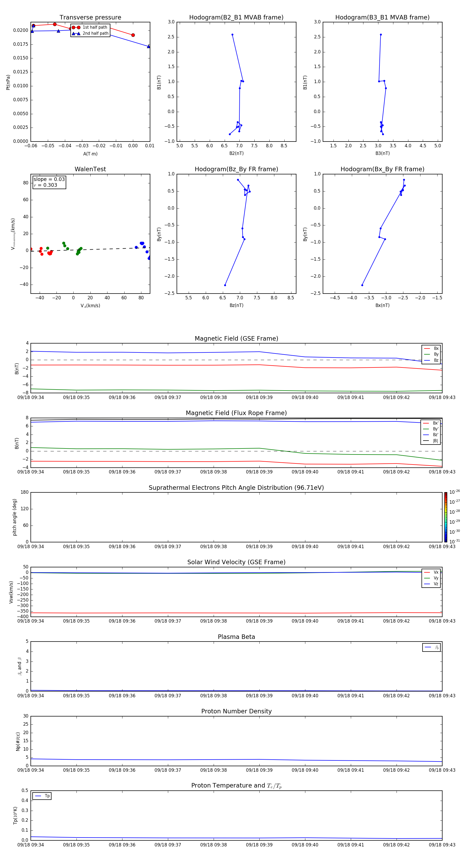Click the Vsw(km/s) y-axis label
473x868 pixels.
pos(11,592)
